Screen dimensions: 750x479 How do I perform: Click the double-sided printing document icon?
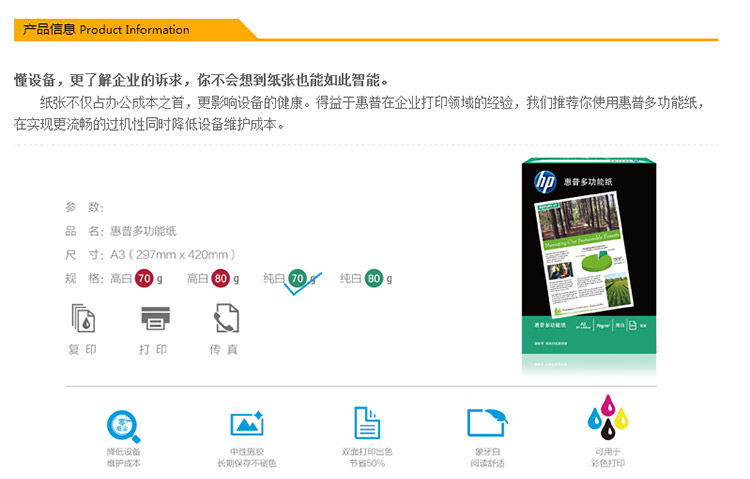click(367, 423)
